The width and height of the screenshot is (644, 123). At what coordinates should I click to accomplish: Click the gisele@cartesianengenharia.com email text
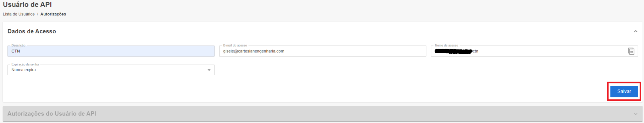click(x=254, y=51)
